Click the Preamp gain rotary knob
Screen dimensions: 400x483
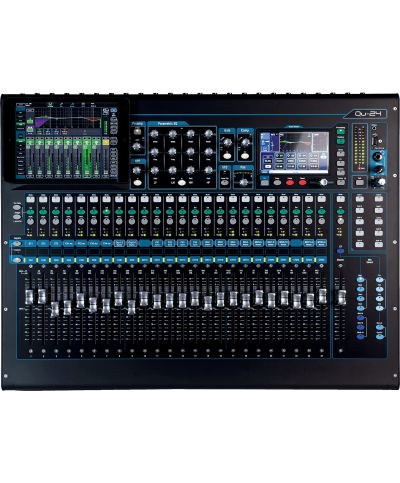[x=137, y=146]
